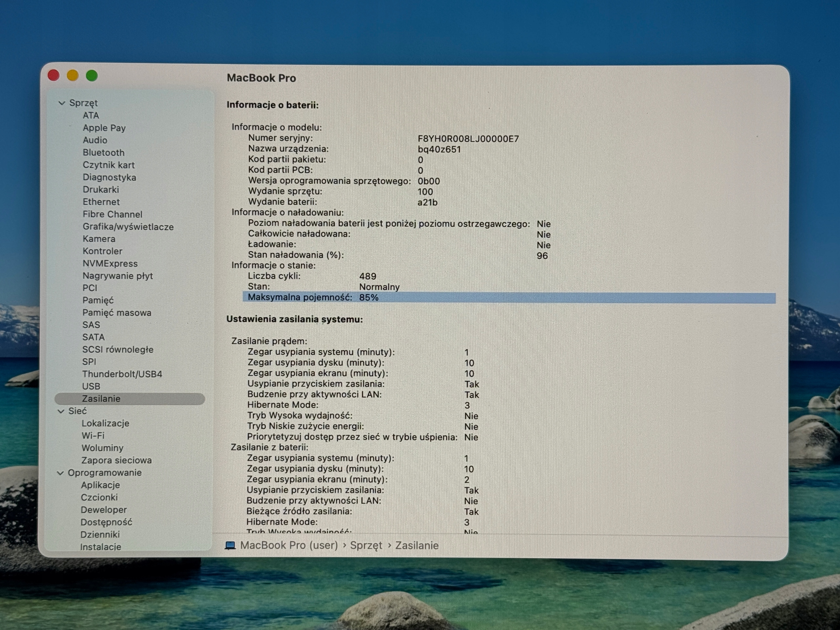840x630 pixels.
Task: Collapse the Sieć section chevron
Action: point(61,411)
